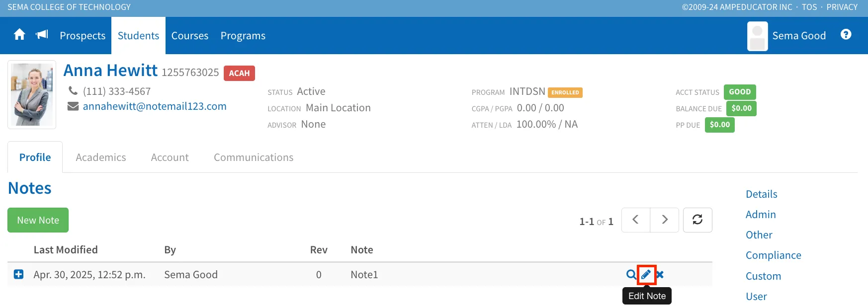Edit Note1 with the pencil icon
The image size is (868, 307).
click(x=646, y=274)
